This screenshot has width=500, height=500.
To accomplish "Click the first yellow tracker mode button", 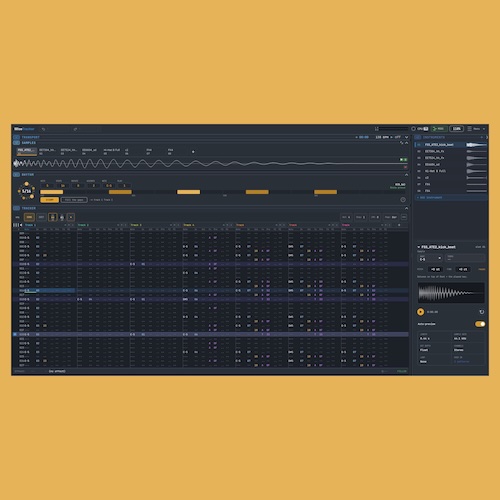I will pos(29,217).
